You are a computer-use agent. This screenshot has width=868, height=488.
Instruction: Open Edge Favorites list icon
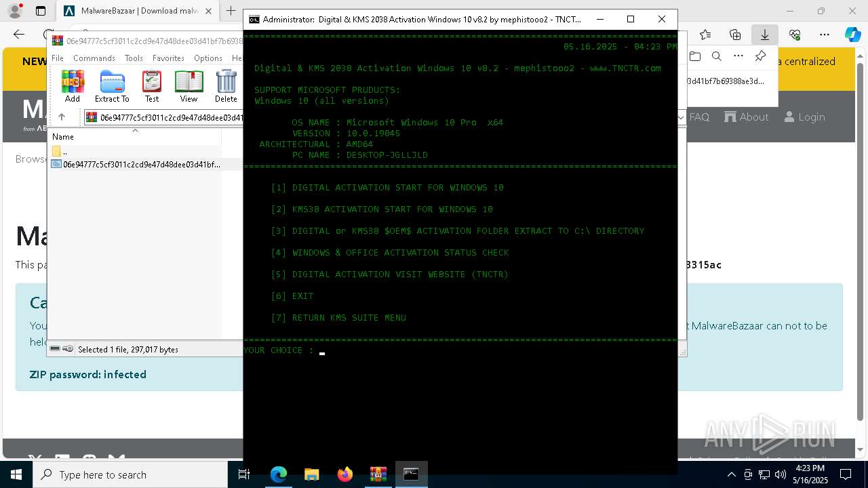pyautogui.click(x=705, y=35)
